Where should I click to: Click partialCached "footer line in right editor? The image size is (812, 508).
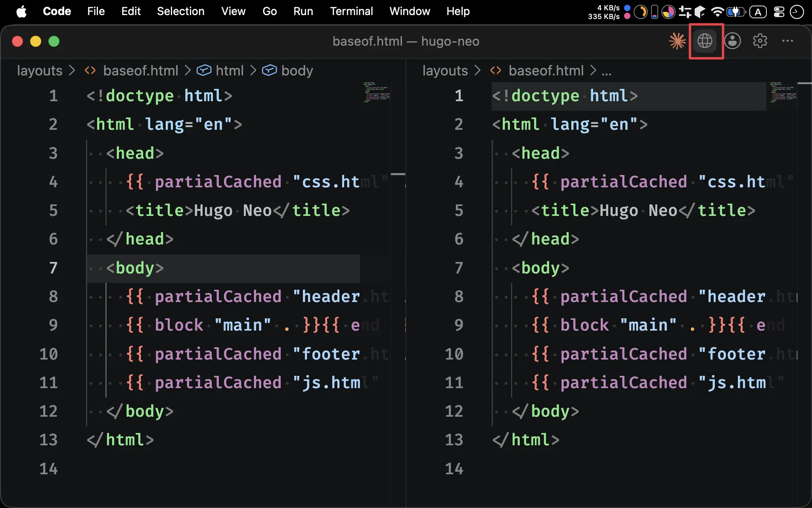point(664,354)
